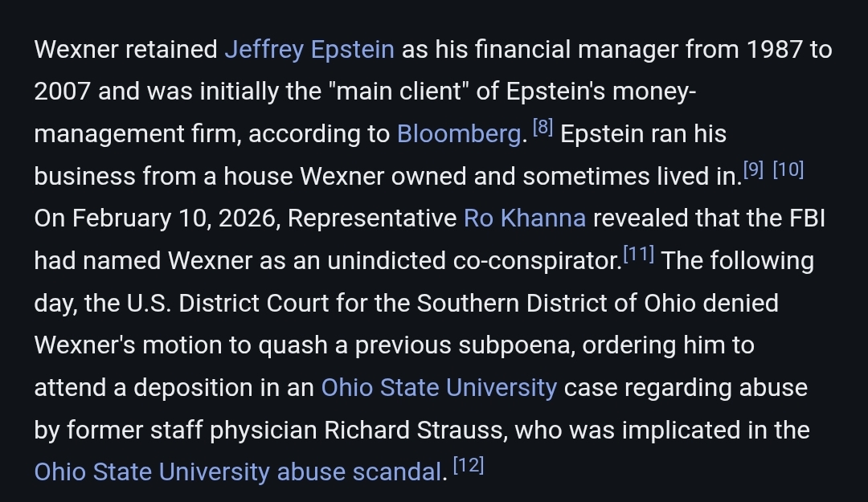The width and height of the screenshot is (868, 502).
Task: Follow the Bloomberg link
Action: pyautogui.click(x=459, y=133)
